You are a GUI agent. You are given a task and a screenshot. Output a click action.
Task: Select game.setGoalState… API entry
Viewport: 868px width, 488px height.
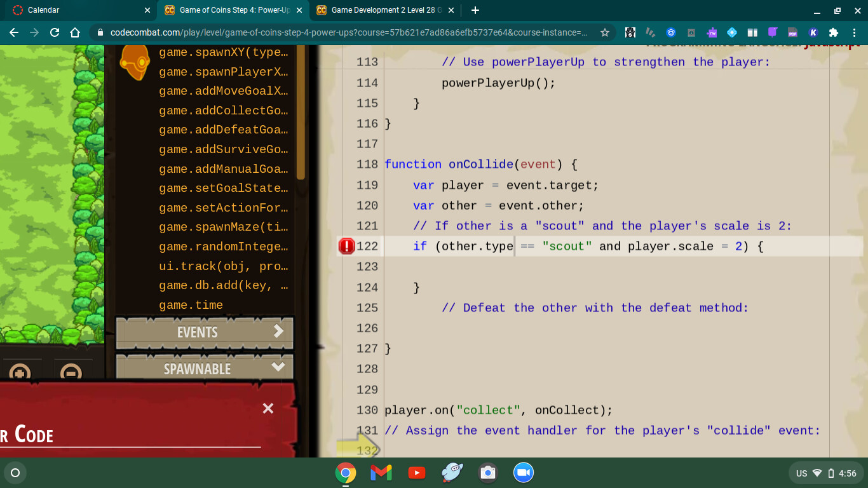coord(224,188)
